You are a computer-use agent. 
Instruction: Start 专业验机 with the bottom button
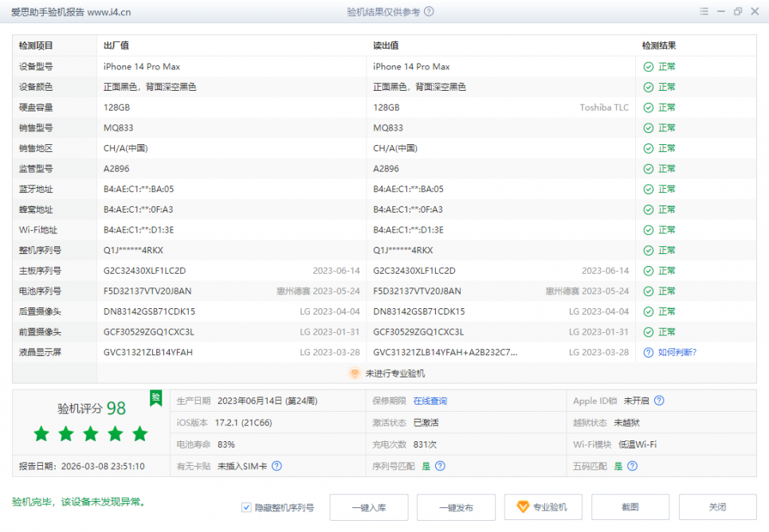click(x=543, y=507)
